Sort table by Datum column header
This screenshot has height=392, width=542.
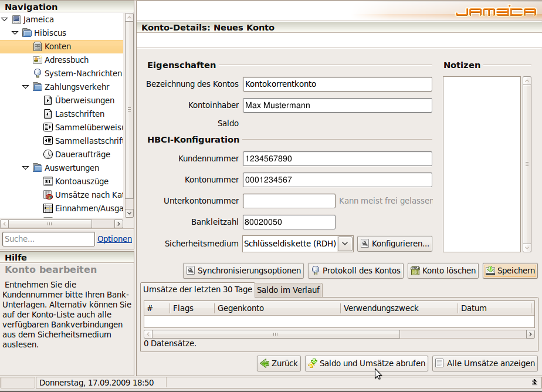(494, 308)
